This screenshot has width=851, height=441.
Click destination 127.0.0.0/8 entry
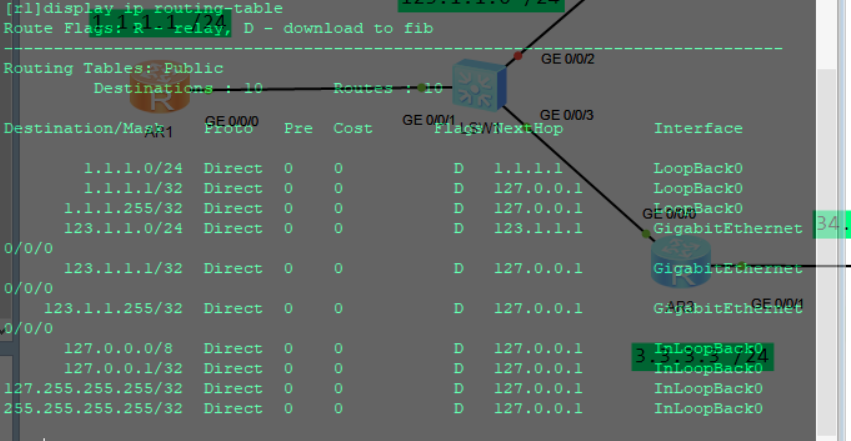click(x=118, y=349)
